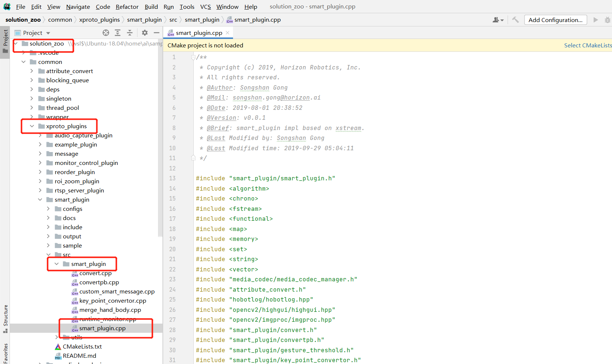612x364 pixels.
Task: Expand the attribute_convert folder
Action: click(32, 71)
